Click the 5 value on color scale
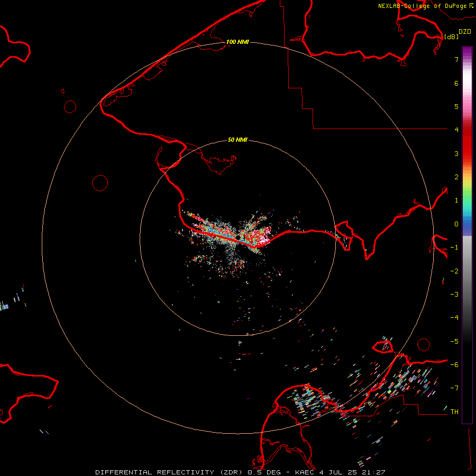The width and height of the screenshot is (476, 476). (456, 106)
